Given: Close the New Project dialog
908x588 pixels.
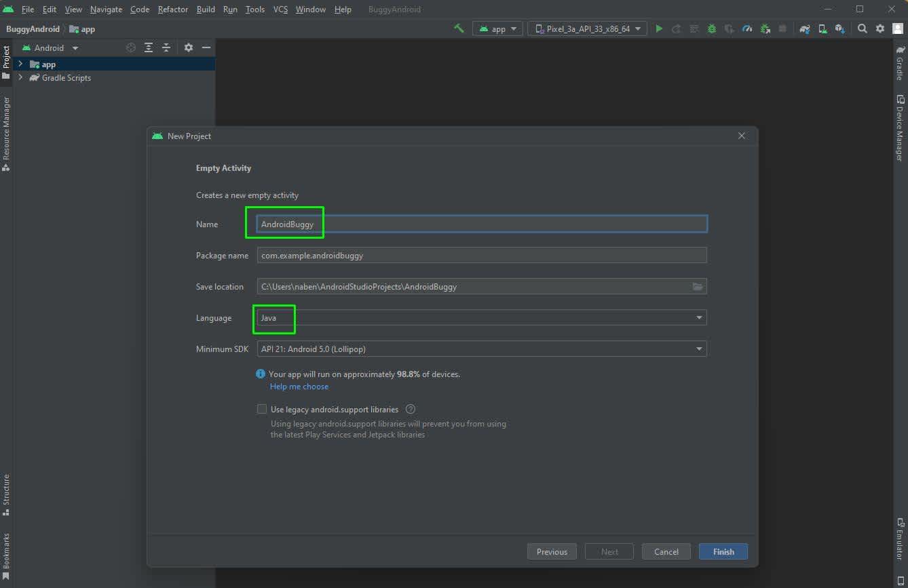Looking at the screenshot, I should (742, 136).
